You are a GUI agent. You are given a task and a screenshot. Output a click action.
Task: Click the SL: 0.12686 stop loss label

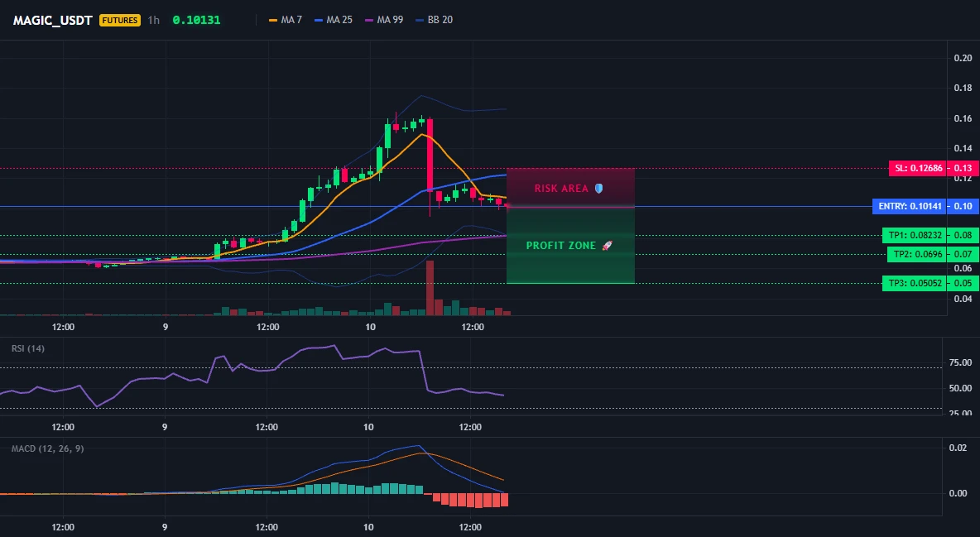click(x=917, y=168)
